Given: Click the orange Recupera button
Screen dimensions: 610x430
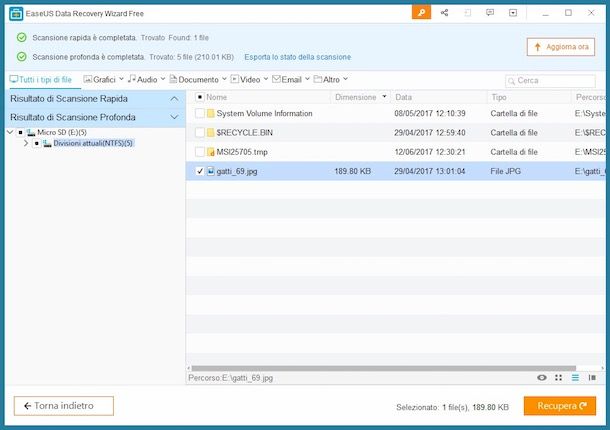Looking at the screenshot, I should point(560,406).
